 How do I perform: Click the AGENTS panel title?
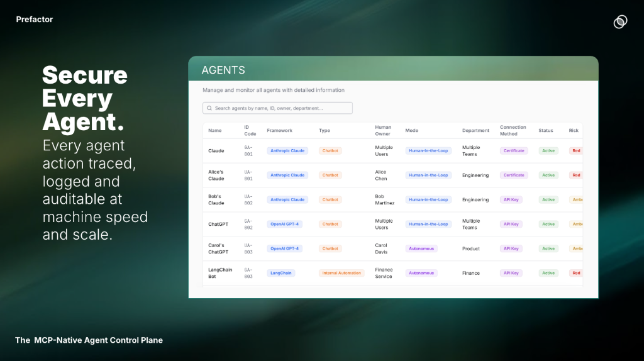pyautogui.click(x=223, y=70)
